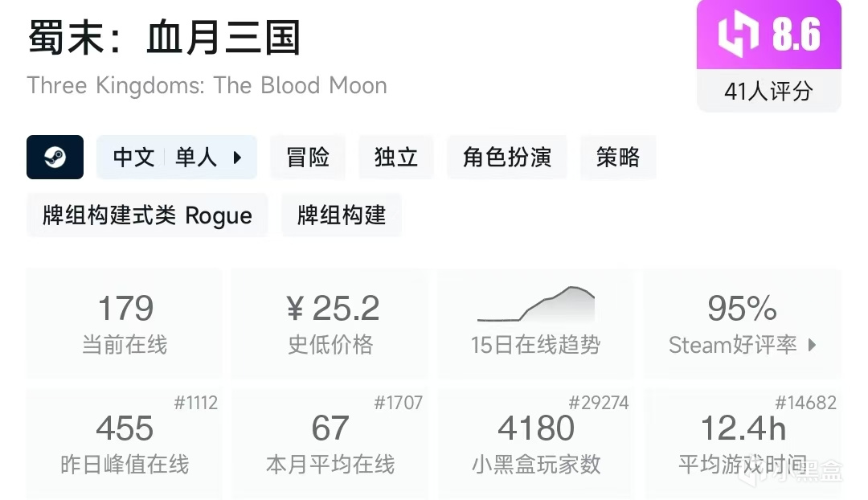Screen dimensions: 868x500
Task: View the 41人评分 rating count
Action: click(768, 91)
